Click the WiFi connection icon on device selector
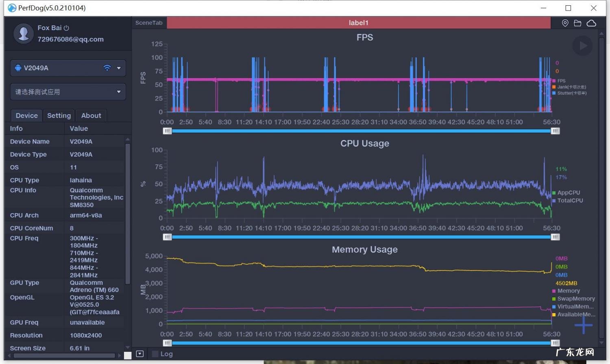Viewport: 610px width, 364px height. pyautogui.click(x=107, y=68)
